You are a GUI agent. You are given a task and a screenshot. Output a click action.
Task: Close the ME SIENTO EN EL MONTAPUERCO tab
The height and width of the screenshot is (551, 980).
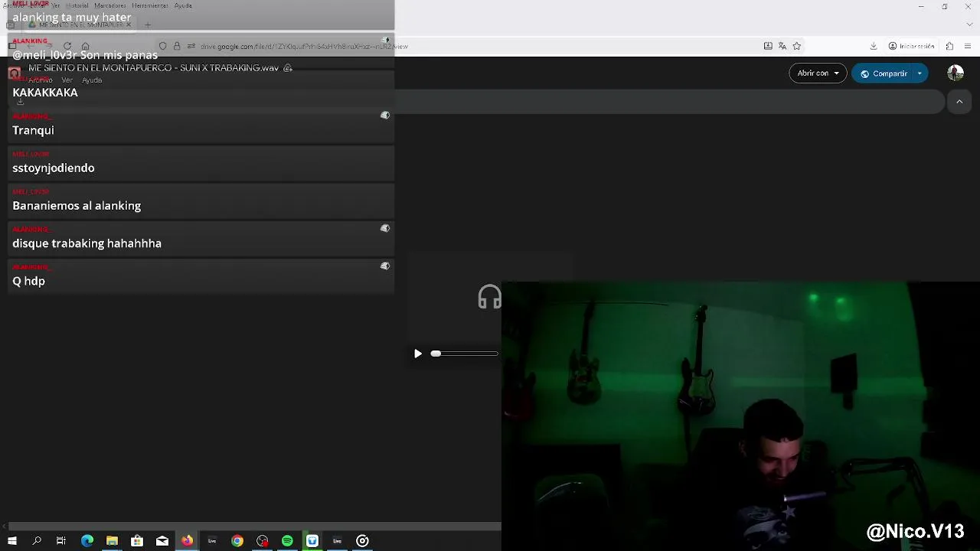click(x=129, y=24)
